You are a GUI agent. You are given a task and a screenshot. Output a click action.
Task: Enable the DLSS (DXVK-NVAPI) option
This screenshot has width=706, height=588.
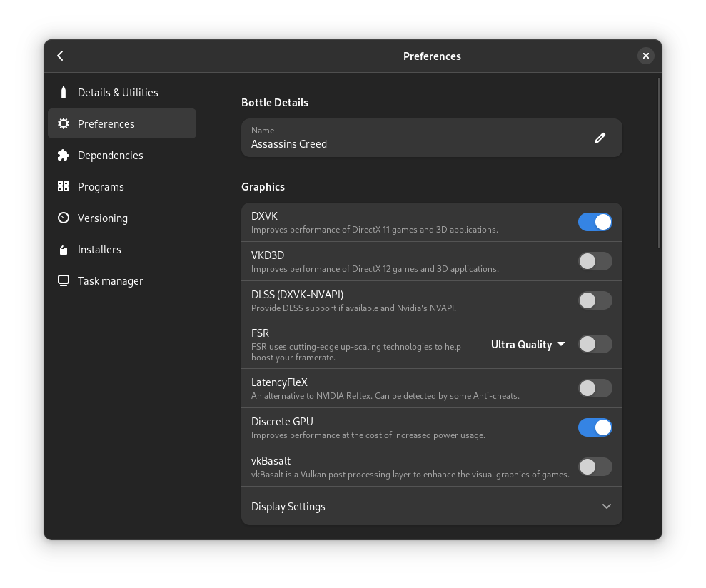pyautogui.click(x=595, y=300)
